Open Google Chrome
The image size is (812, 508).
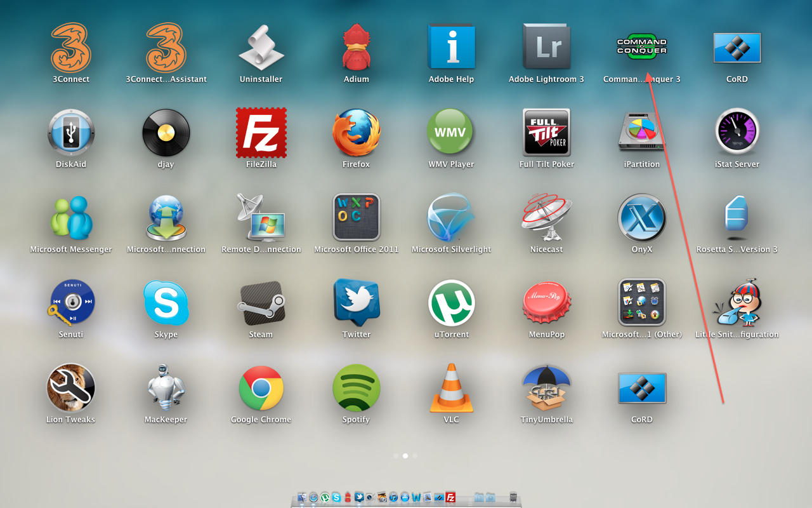(x=261, y=388)
